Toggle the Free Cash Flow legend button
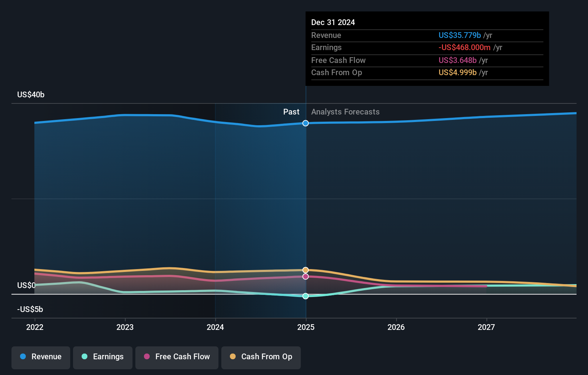 pos(177,357)
